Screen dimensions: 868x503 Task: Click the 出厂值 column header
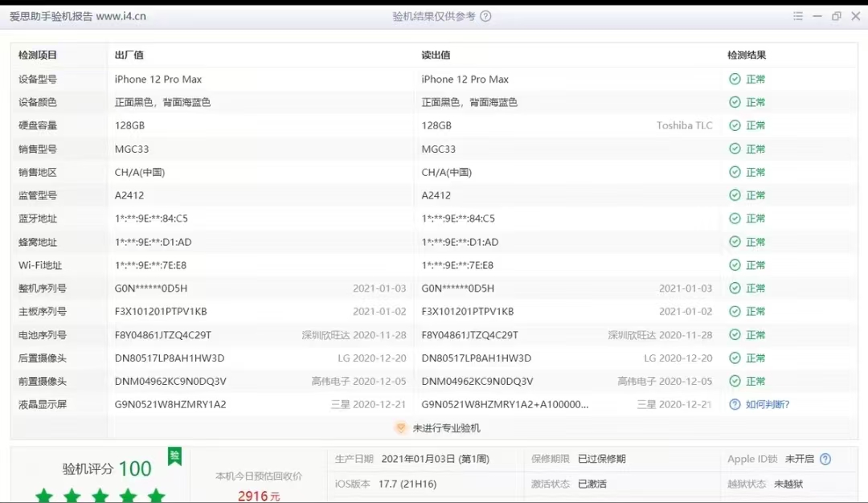coord(129,55)
